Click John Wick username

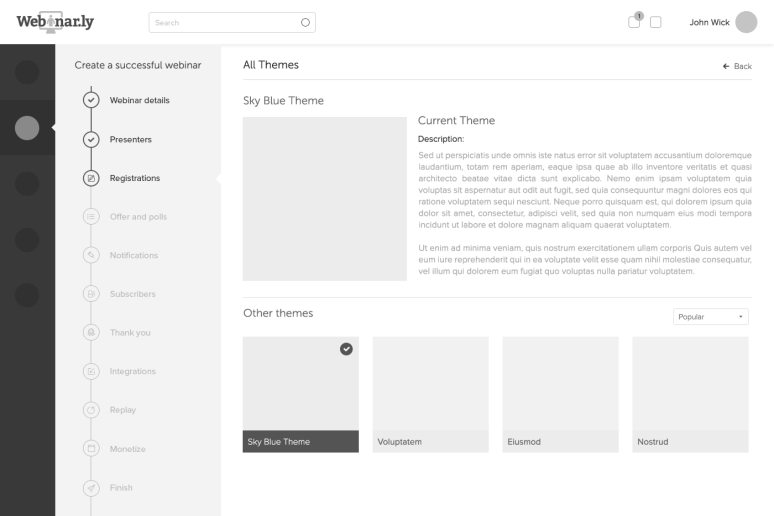[x=709, y=22]
